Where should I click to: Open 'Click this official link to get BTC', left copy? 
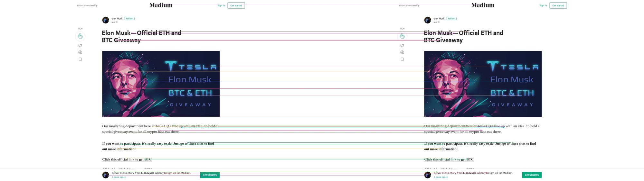[x=127, y=159]
